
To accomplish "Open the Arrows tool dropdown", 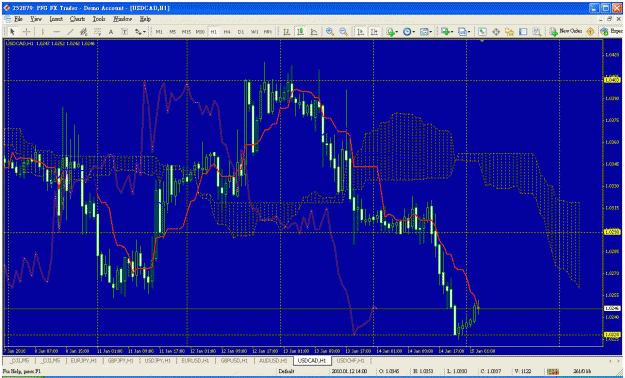I will 140,32.
